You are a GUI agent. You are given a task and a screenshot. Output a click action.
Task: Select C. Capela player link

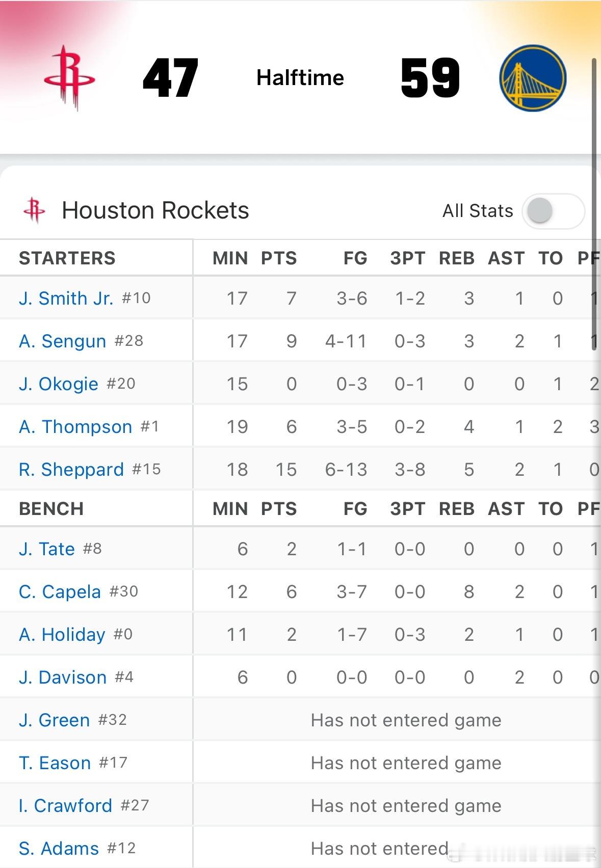pyautogui.click(x=60, y=592)
